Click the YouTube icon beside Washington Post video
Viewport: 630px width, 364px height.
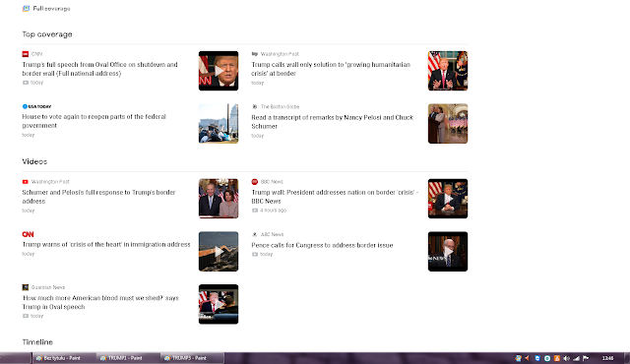[x=26, y=182]
